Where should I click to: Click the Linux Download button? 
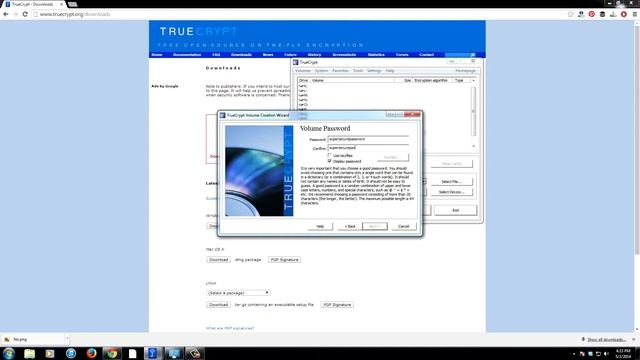tap(218, 304)
